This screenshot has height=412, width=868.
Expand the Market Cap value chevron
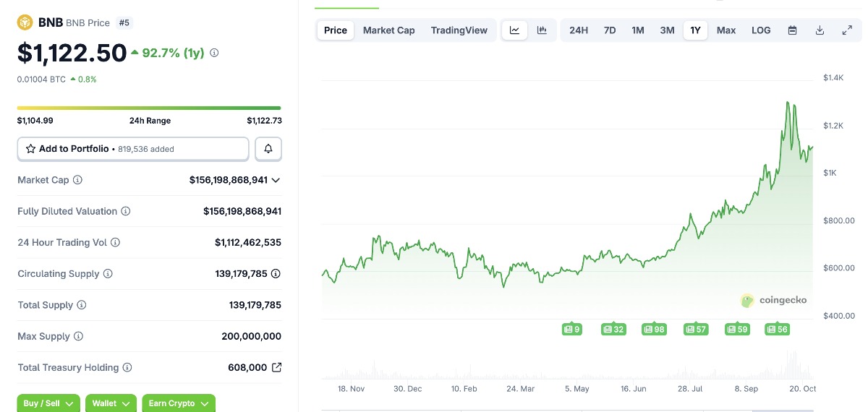point(276,180)
